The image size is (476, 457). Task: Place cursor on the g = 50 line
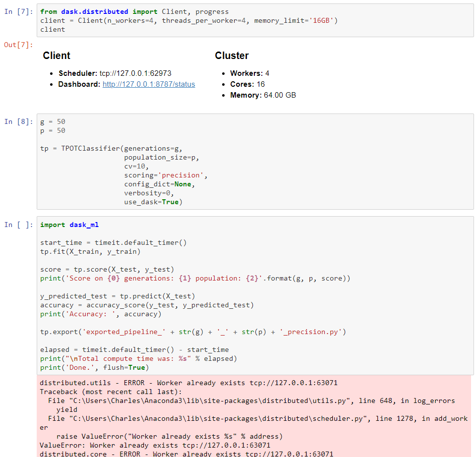(x=50, y=121)
